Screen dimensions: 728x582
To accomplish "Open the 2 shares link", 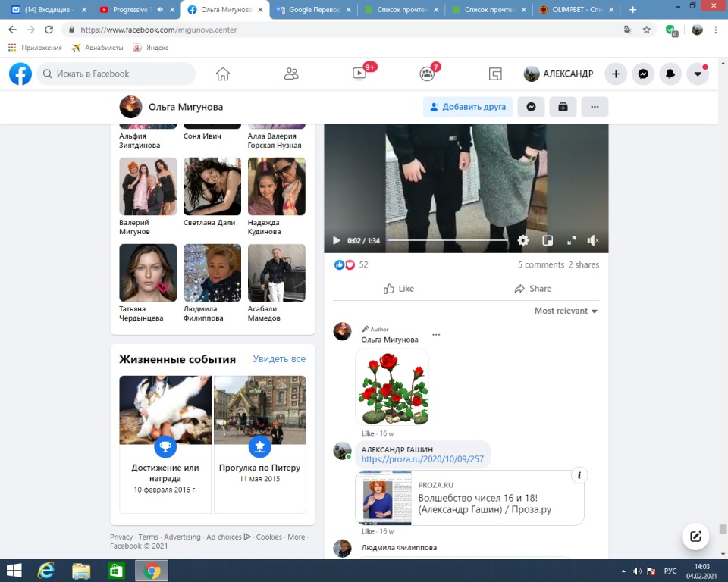I will [584, 265].
